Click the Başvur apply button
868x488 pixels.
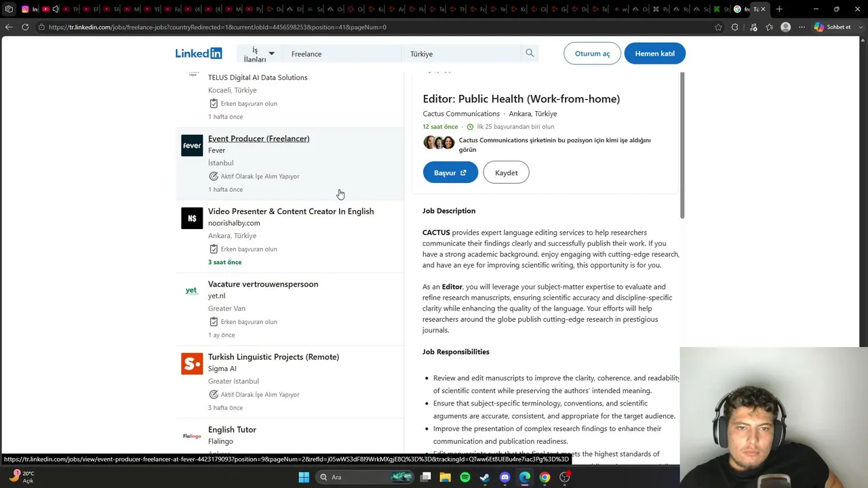(450, 173)
